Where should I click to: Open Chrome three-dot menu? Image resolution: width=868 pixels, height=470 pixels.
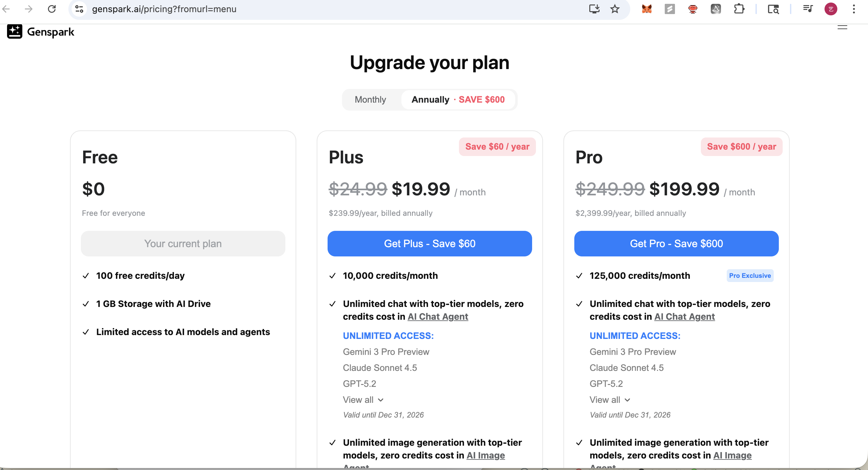[x=854, y=9]
